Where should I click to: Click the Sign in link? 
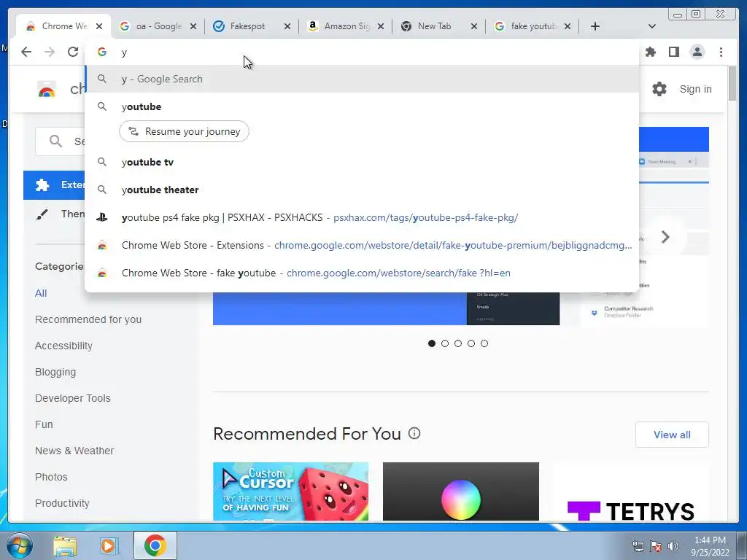tap(695, 89)
